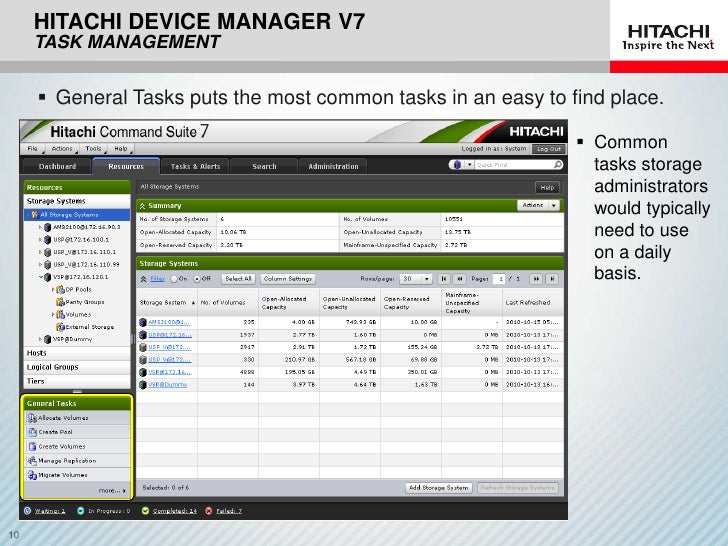The height and width of the screenshot is (546, 728).
Task: Click the Parity Groups icon
Action: [x=60, y=302]
